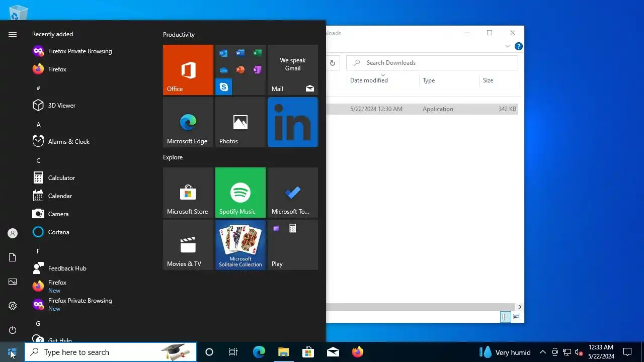
Task: Expand ribbon chevron in File Explorer
Action: tap(507, 46)
